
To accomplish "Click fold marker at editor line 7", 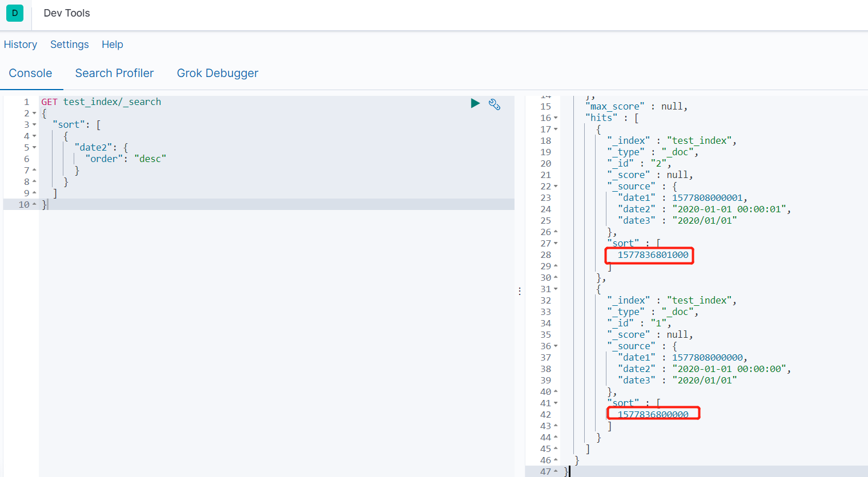I will (34, 170).
